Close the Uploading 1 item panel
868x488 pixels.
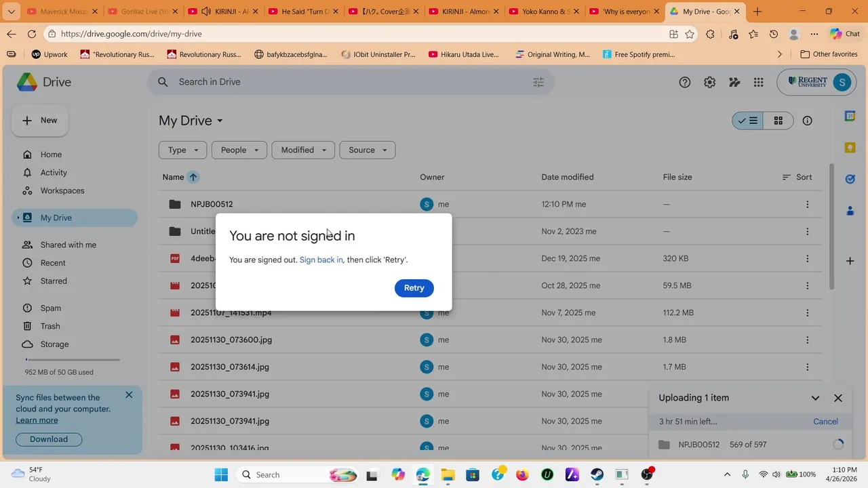tap(838, 398)
